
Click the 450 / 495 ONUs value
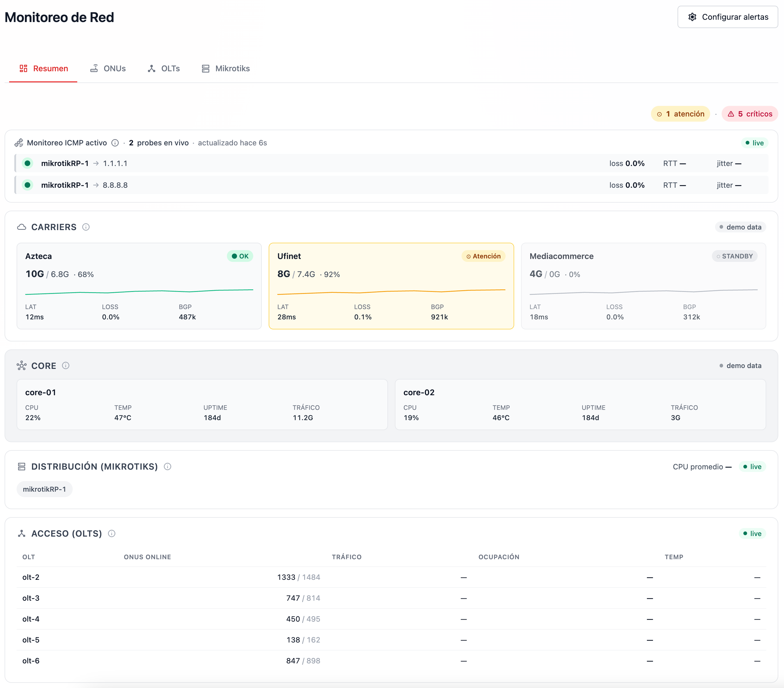303,619
